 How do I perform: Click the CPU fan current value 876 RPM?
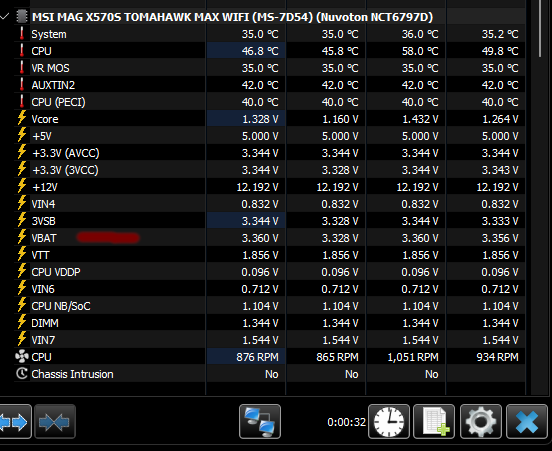[257, 357]
